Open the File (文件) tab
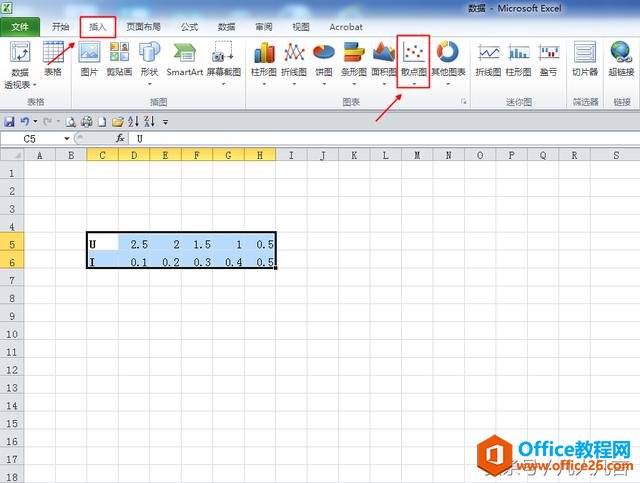This screenshot has height=483, width=640. click(x=20, y=27)
